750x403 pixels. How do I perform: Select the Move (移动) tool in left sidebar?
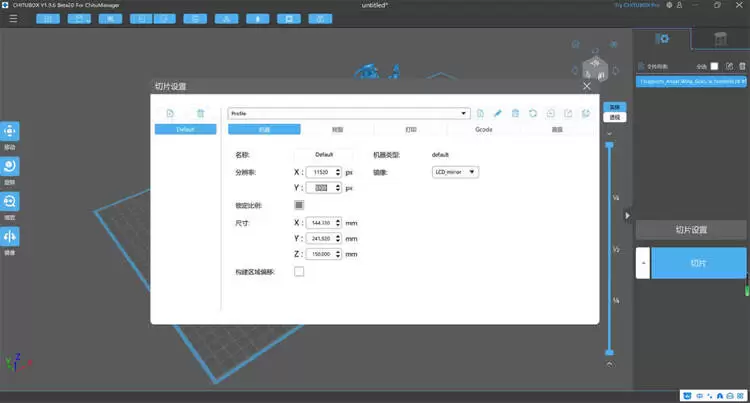(x=10, y=131)
